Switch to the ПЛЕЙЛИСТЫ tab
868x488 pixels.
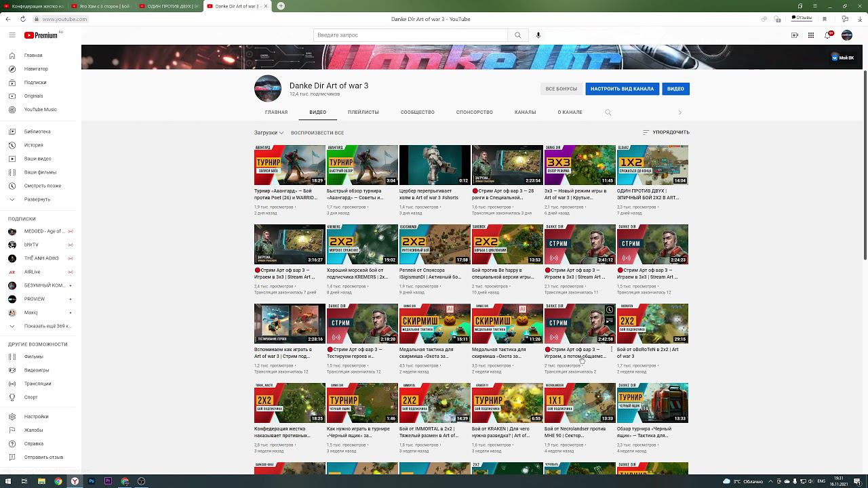click(x=363, y=113)
